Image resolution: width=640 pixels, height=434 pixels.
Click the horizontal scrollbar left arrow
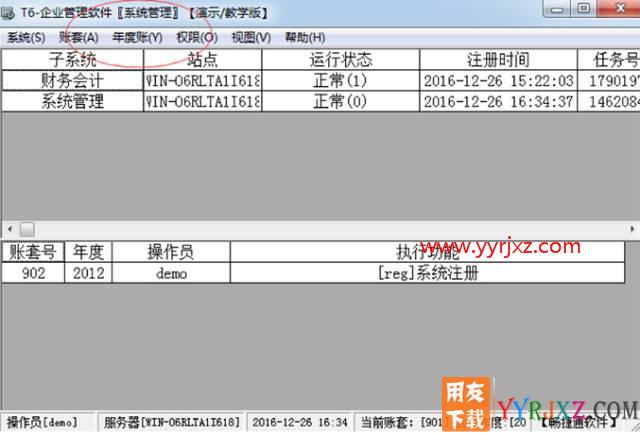point(10,229)
